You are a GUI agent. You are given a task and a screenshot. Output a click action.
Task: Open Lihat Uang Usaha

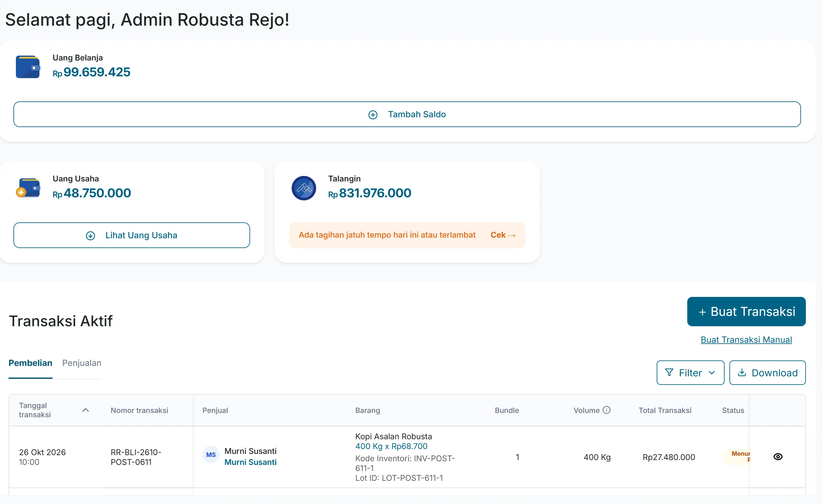(131, 235)
